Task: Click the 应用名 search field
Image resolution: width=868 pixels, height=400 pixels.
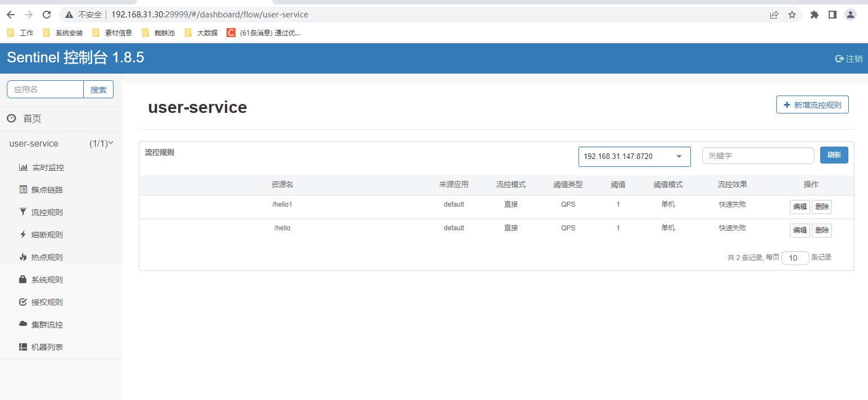Action: (45, 89)
